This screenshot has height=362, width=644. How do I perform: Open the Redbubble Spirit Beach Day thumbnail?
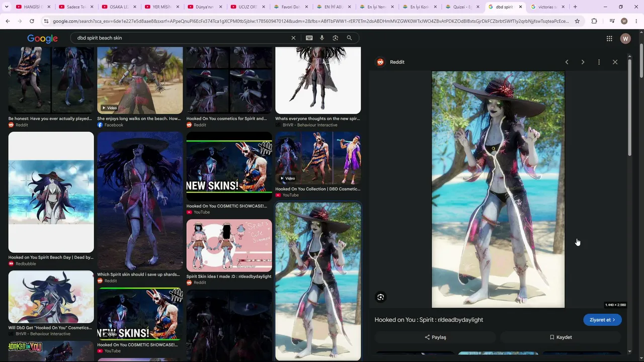pos(51,192)
